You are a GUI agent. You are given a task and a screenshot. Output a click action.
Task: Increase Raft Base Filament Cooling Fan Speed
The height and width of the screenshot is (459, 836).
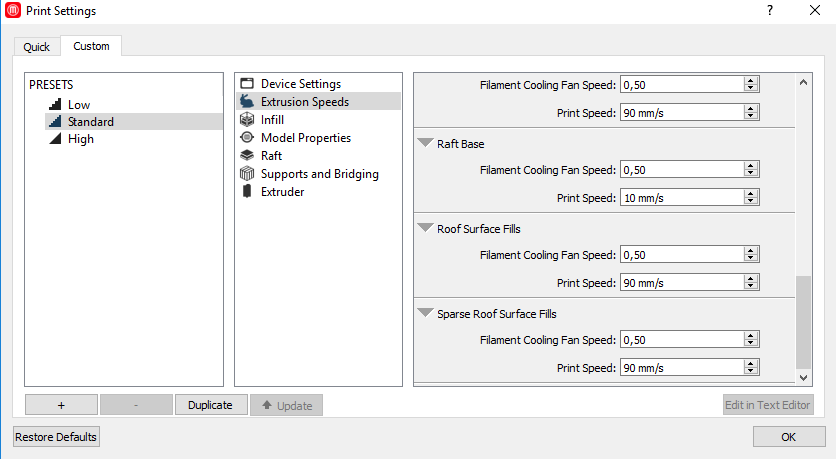click(750, 166)
